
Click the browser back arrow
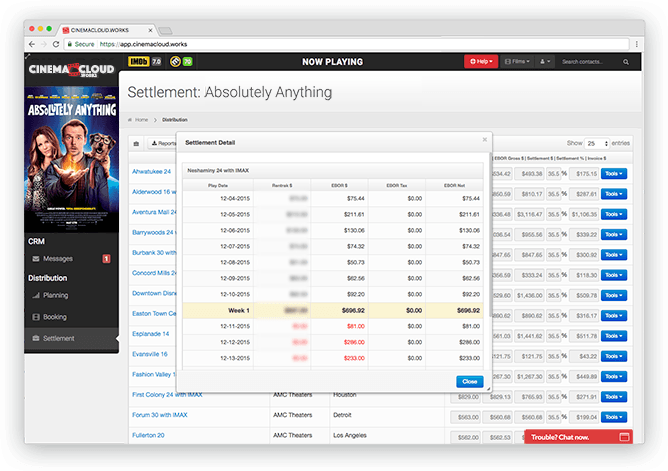(32, 44)
